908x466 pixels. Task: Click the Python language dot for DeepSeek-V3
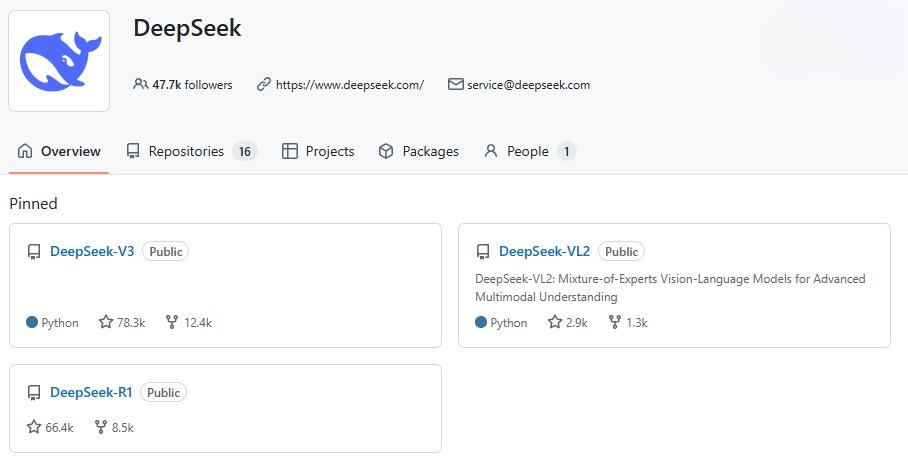coord(32,322)
